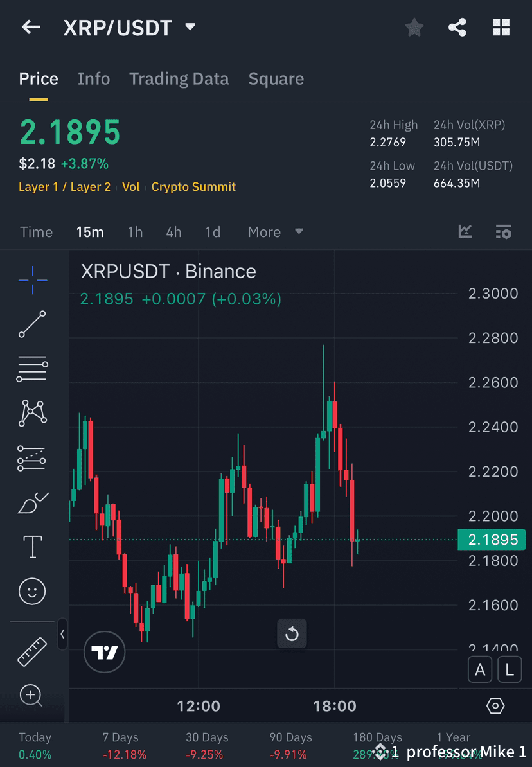
Task: Select the XABCD pattern tool
Action: pyautogui.click(x=32, y=413)
